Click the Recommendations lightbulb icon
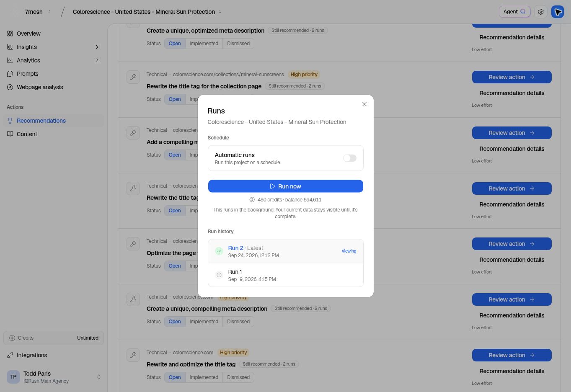The height and width of the screenshot is (392, 571). 10,121
